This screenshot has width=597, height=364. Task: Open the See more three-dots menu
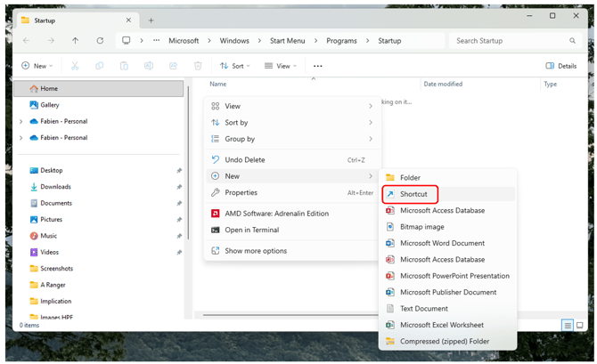point(317,66)
